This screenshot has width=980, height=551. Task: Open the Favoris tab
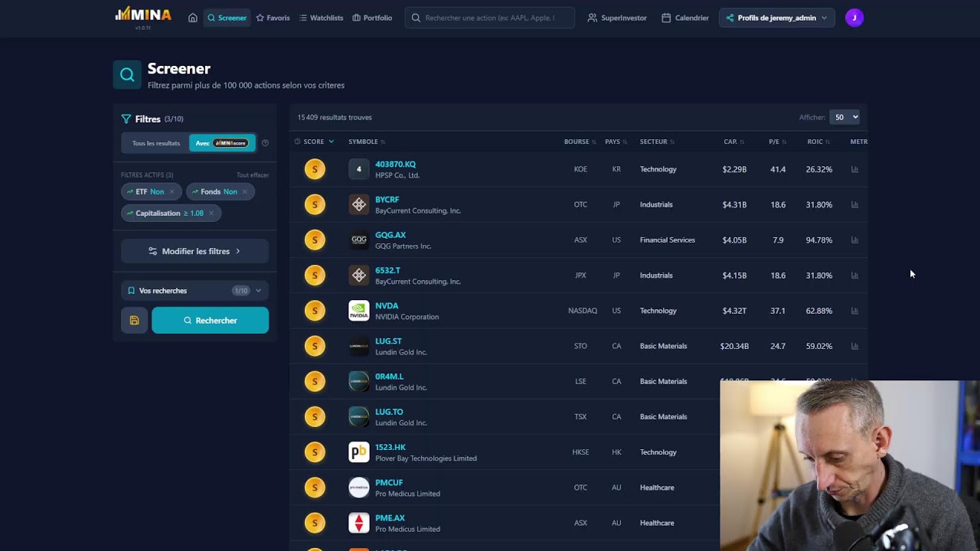273,18
